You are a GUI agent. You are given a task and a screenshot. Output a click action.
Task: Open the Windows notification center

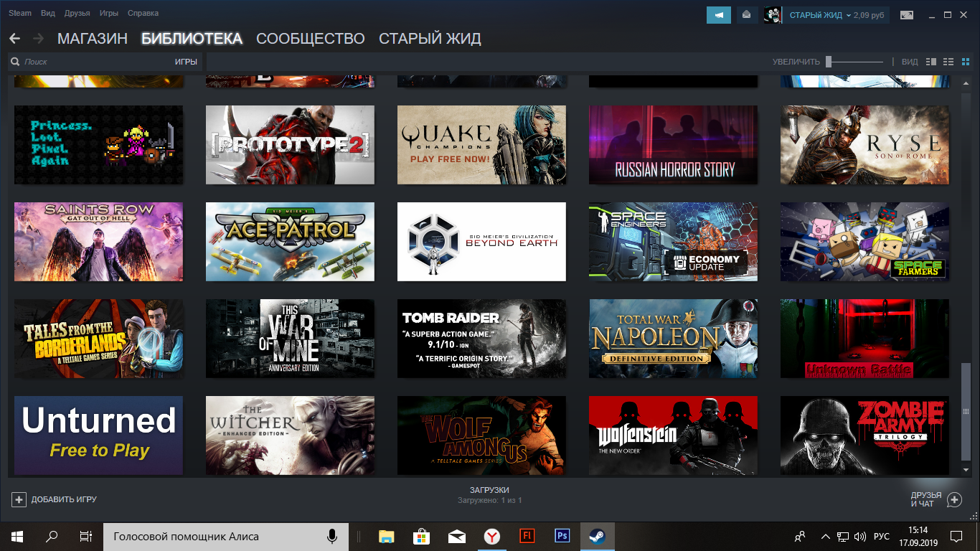coord(956,536)
